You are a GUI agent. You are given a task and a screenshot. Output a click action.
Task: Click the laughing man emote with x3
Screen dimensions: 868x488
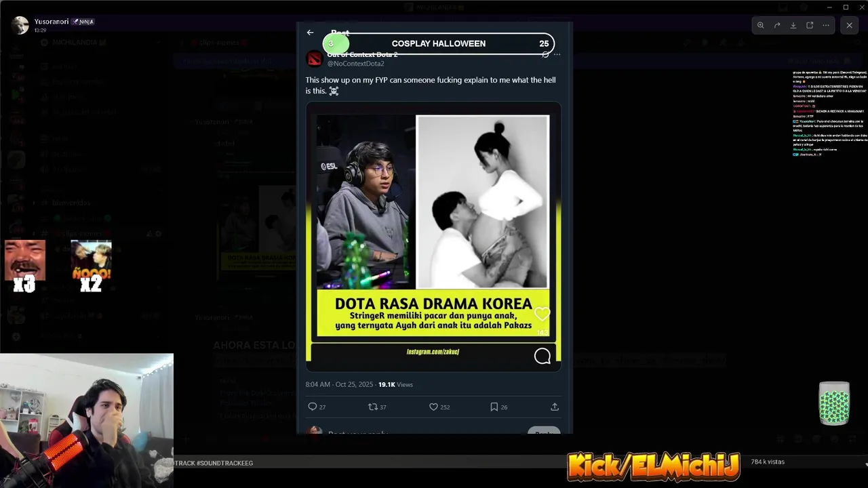click(x=25, y=260)
